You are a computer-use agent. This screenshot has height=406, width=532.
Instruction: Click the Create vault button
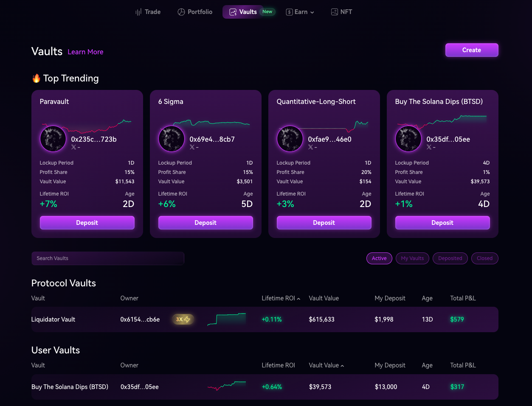pyautogui.click(x=472, y=50)
